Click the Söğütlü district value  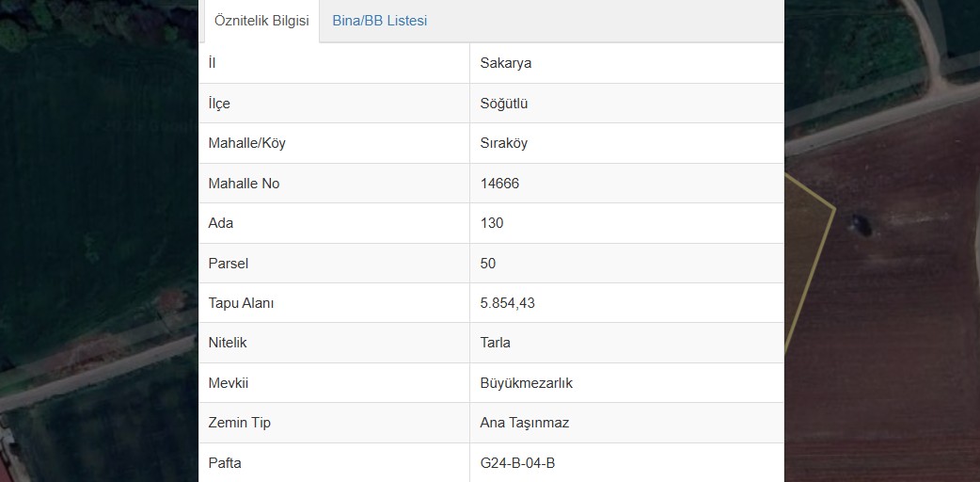point(504,104)
